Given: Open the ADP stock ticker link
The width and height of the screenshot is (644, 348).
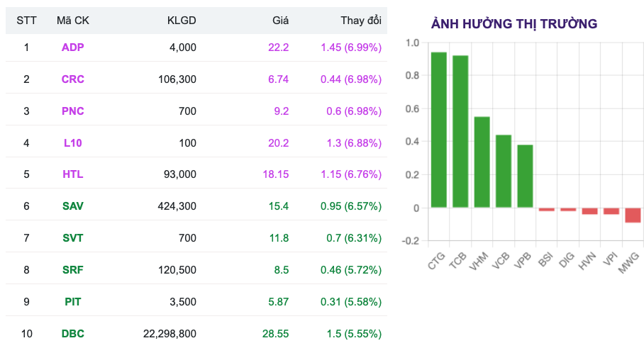Looking at the screenshot, I should (72, 47).
